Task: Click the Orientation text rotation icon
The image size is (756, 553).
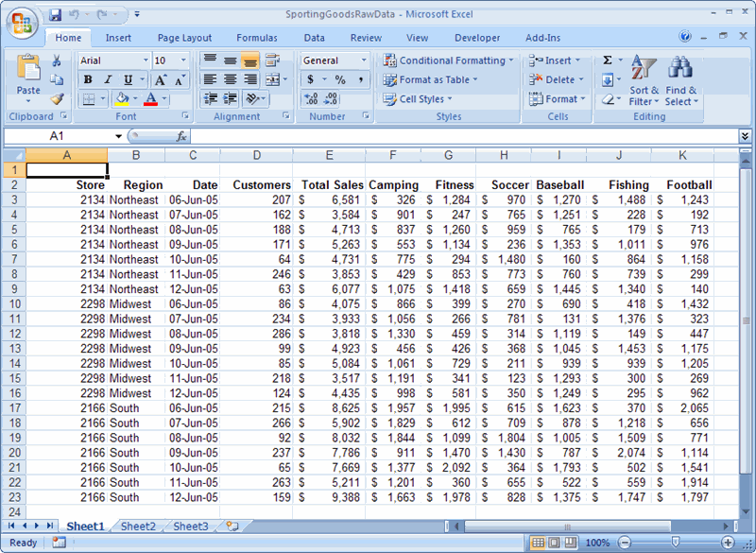Action: coord(252,99)
